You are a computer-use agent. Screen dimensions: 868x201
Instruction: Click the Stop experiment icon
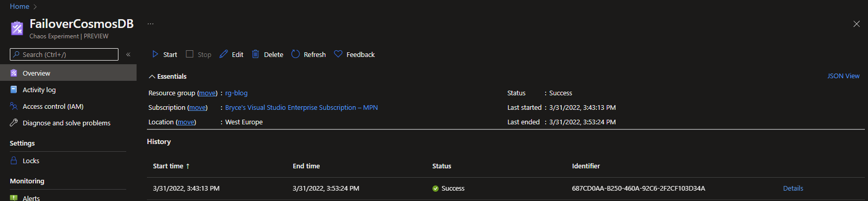pyautogui.click(x=190, y=54)
